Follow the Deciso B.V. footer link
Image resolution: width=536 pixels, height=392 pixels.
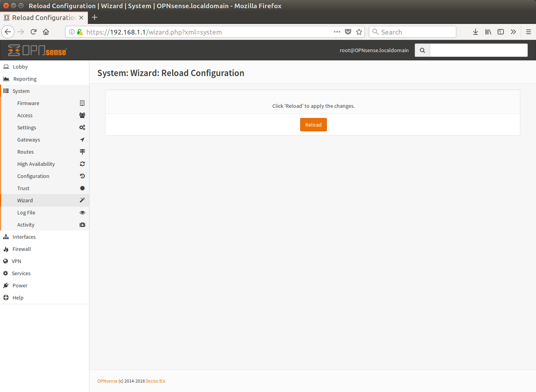click(x=155, y=381)
